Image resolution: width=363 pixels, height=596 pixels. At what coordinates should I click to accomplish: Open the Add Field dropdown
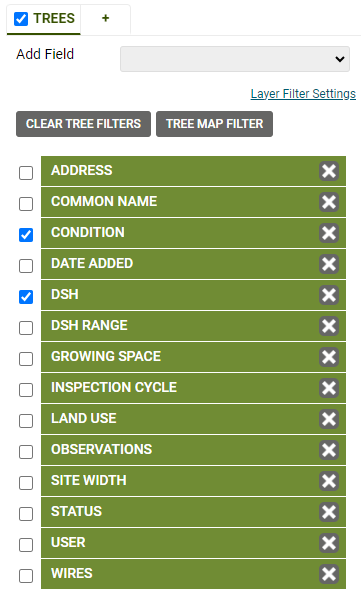235,59
